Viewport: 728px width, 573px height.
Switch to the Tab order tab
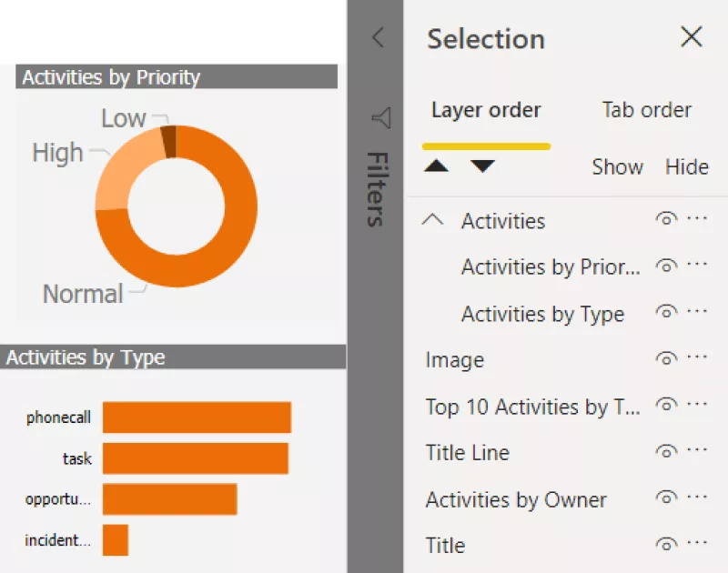(x=646, y=110)
